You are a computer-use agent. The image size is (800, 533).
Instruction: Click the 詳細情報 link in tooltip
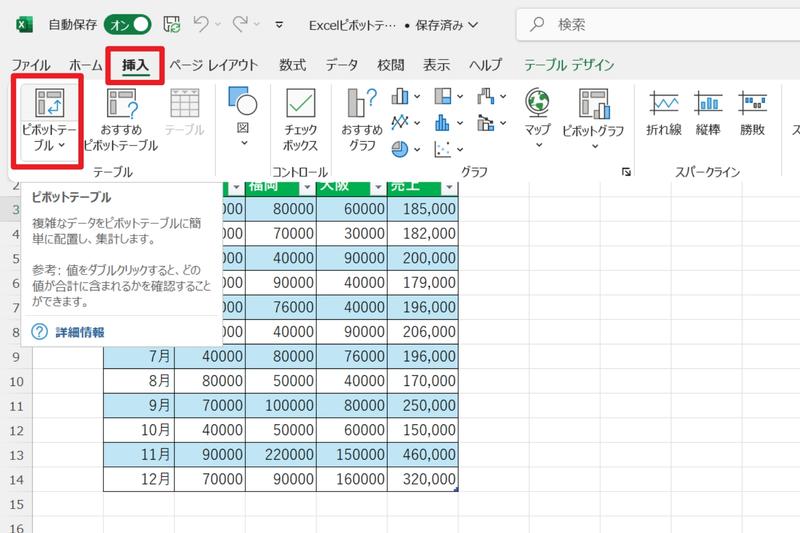tap(80, 332)
